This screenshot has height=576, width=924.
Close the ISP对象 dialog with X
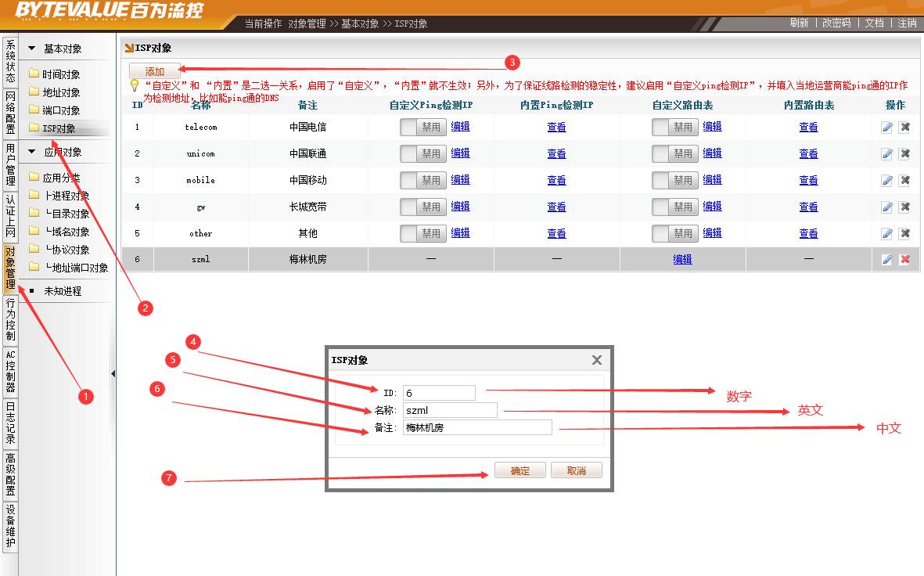pos(597,360)
